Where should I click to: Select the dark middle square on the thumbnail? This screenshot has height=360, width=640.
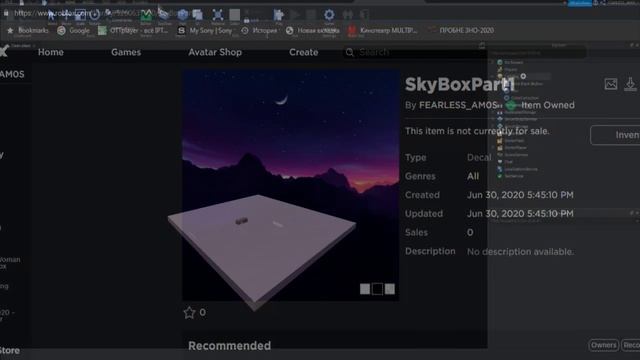377,289
